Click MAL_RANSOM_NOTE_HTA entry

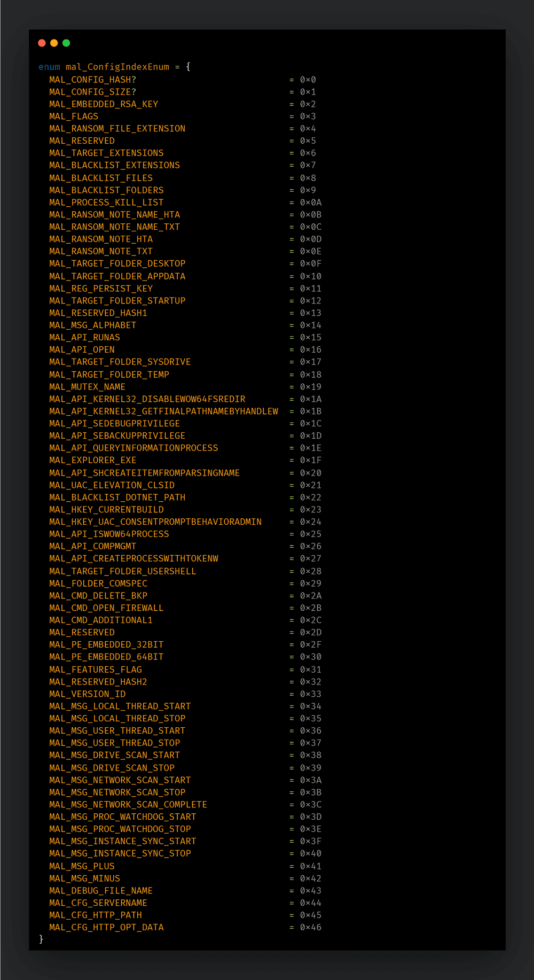click(101, 239)
